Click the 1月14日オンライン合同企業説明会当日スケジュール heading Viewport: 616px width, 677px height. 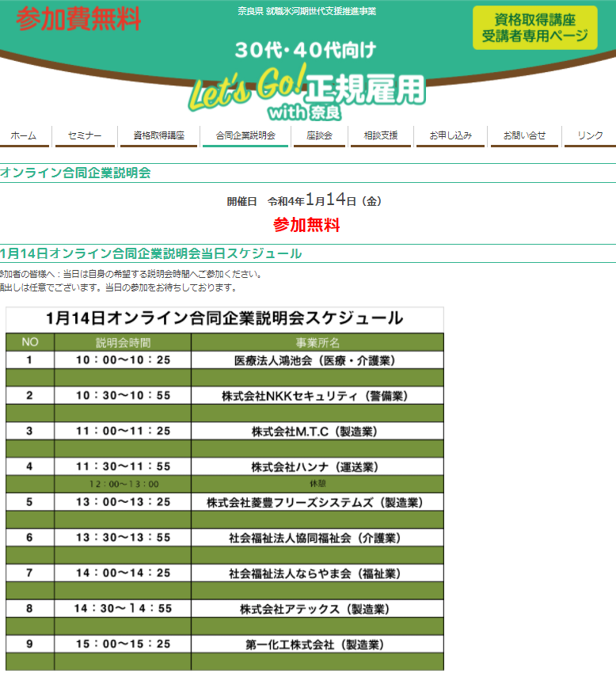tap(150, 253)
